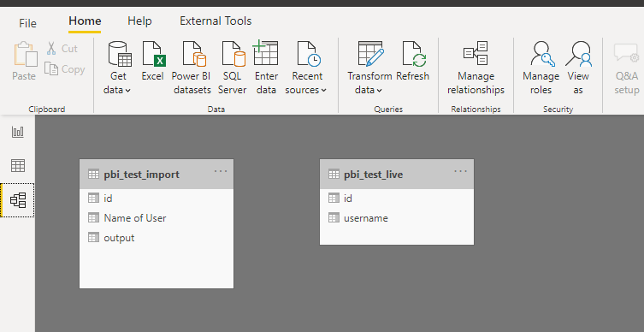Image resolution: width=644 pixels, height=332 pixels.
Task: Click column icon next to output
Action: [93, 238]
